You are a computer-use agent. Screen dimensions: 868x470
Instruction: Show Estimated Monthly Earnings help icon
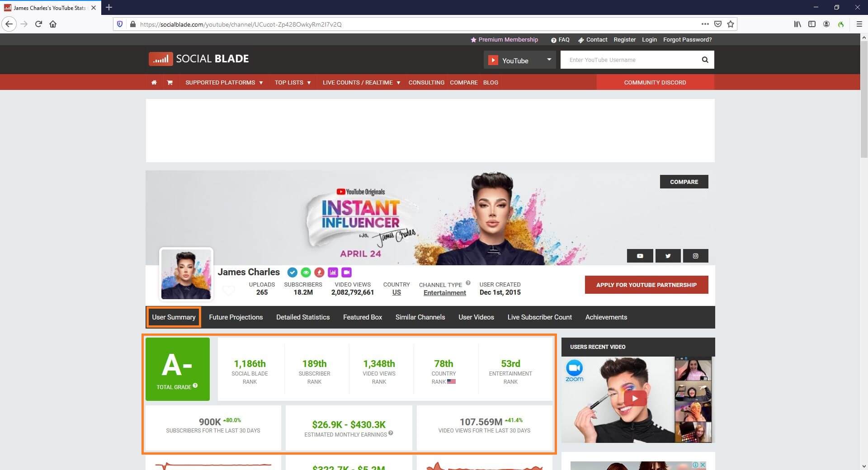pos(391,433)
